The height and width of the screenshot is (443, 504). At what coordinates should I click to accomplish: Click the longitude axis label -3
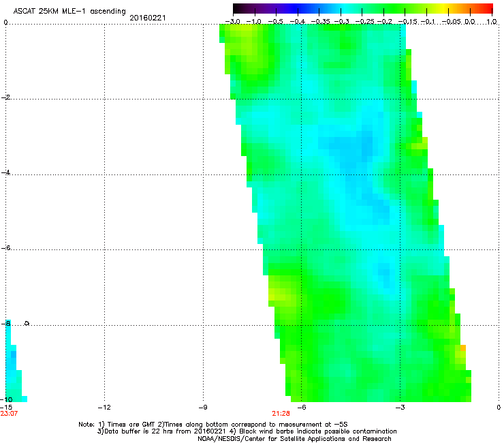(400, 408)
